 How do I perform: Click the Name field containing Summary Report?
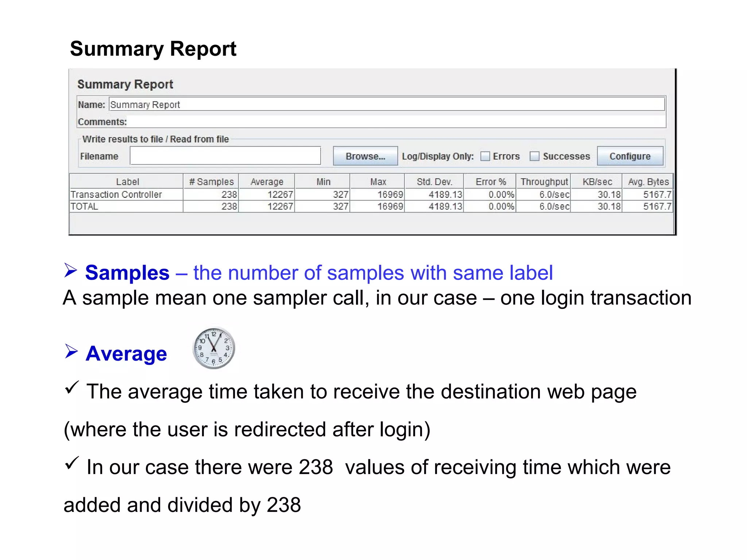(387, 104)
